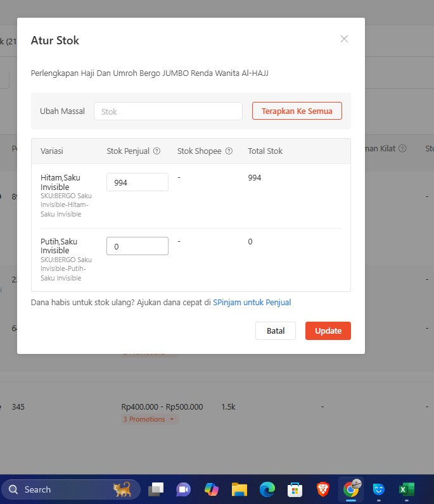Select the Putih stock field showing 0
This screenshot has width=434, height=504.
click(x=137, y=246)
